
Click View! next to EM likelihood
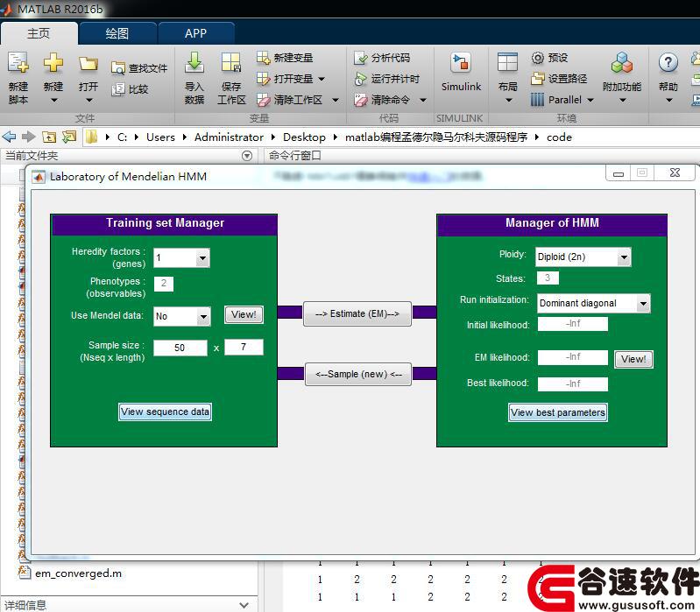(x=634, y=359)
